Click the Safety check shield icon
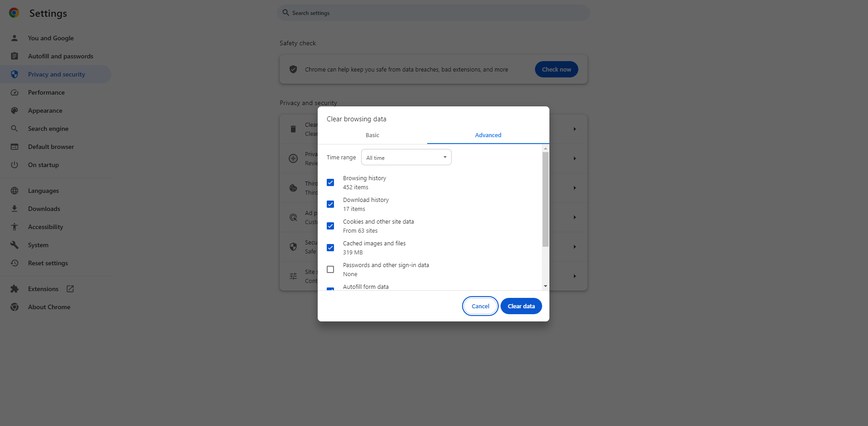 pyautogui.click(x=293, y=69)
